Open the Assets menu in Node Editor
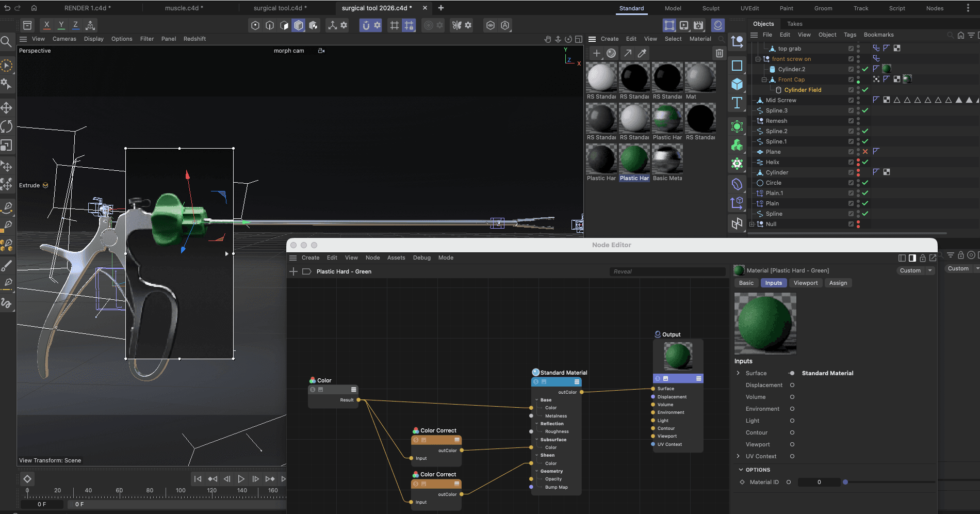Viewport: 980px width, 514px height. [x=396, y=258]
